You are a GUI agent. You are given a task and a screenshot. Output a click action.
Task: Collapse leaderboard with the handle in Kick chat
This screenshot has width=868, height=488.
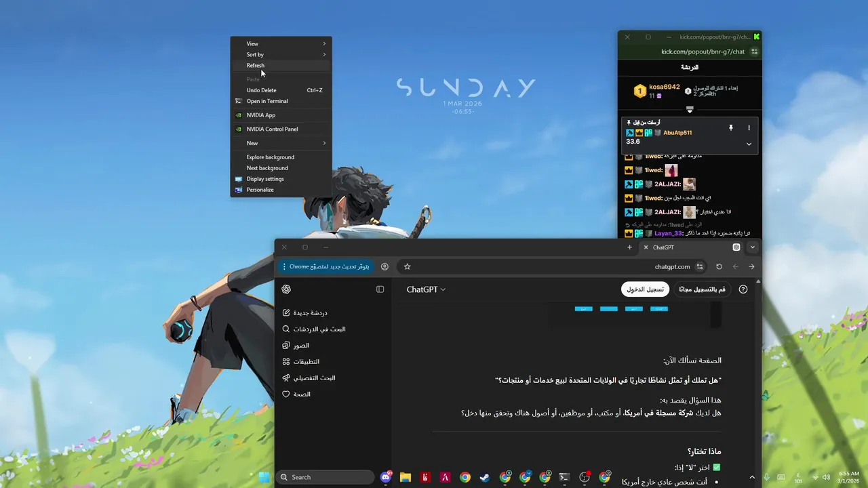tap(690, 109)
